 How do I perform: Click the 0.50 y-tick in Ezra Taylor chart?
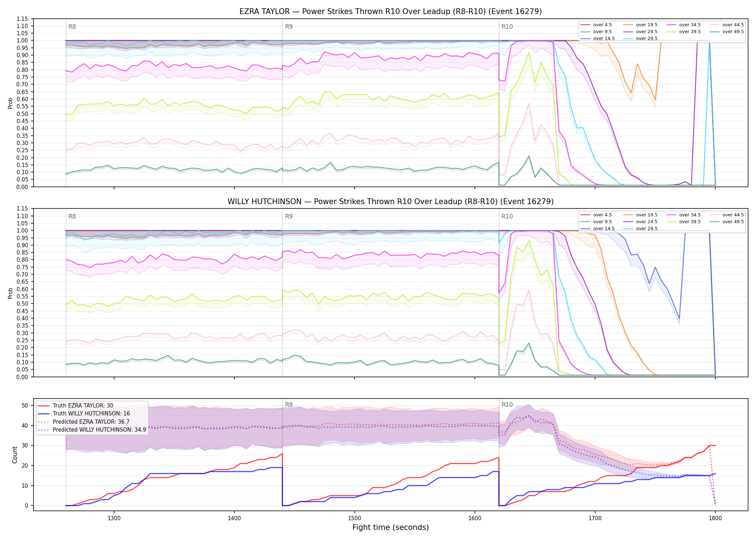click(x=22, y=114)
